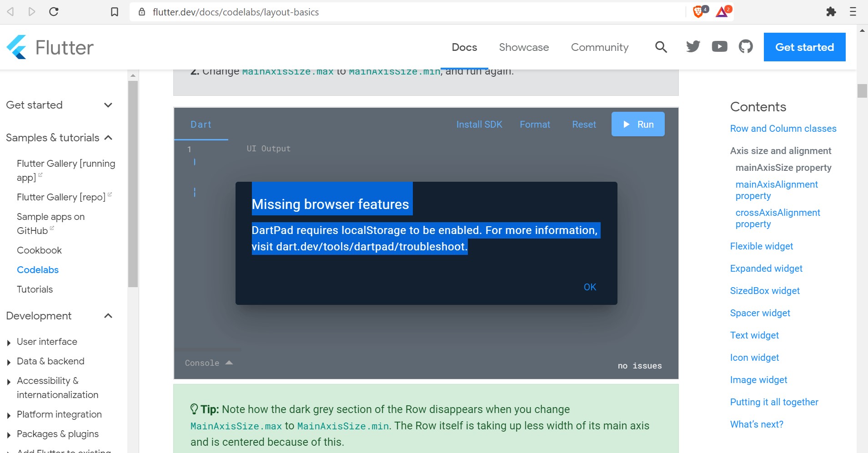
Task: Open Flutter's Twitter icon link
Action: [x=693, y=46]
